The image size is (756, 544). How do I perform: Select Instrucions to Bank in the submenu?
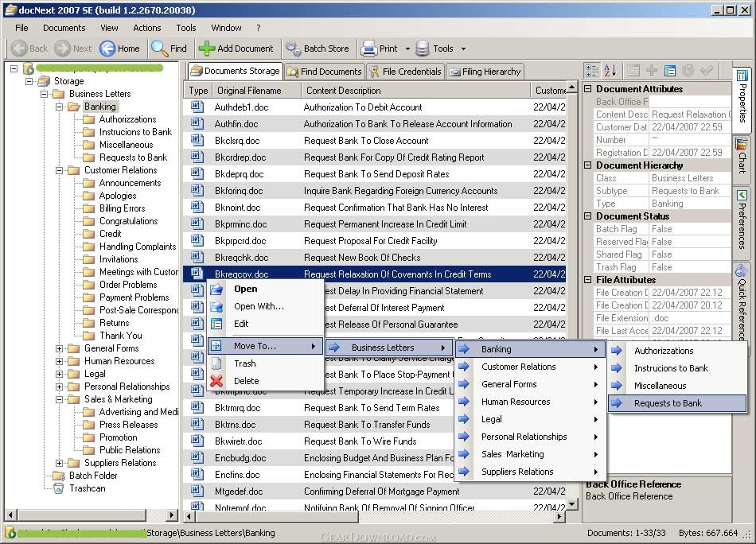[677, 368]
